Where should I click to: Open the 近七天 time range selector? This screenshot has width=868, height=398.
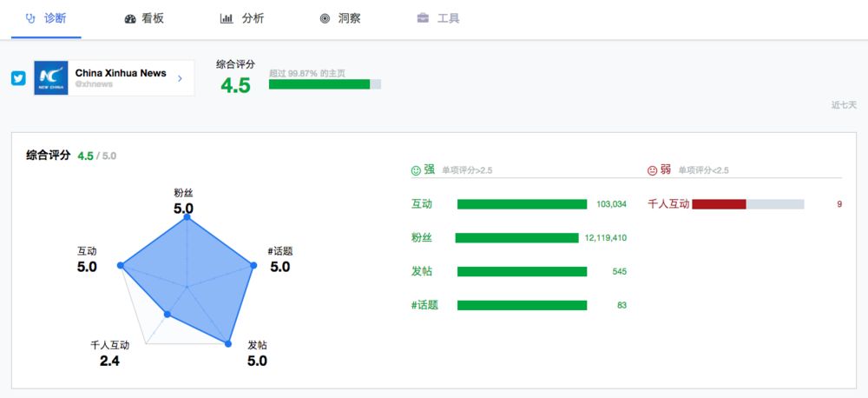(x=845, y=105)
